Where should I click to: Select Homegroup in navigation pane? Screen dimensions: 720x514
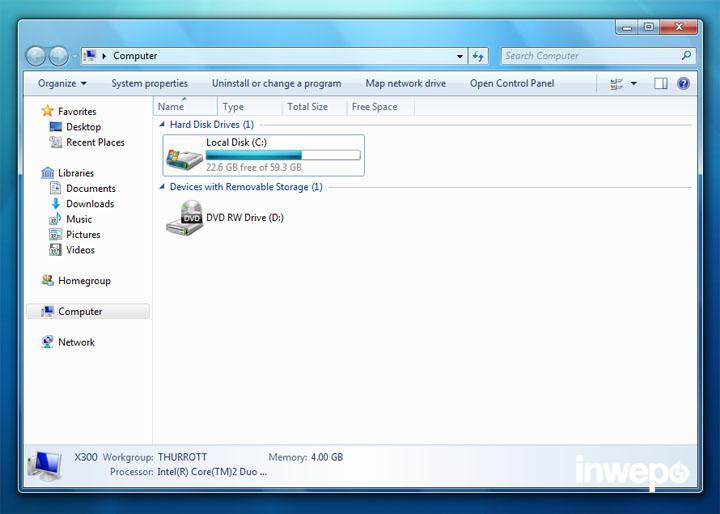click(x=84, y=281)
